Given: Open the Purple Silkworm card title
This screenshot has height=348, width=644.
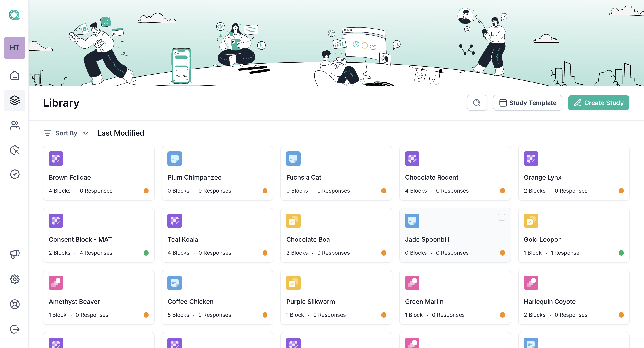Looking at the screenshot, I should click(310, 302).
